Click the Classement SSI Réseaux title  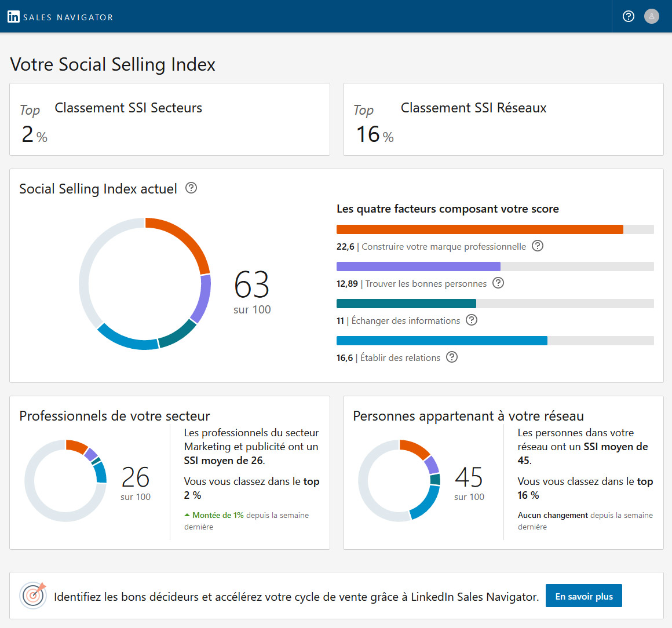(473, 108)
